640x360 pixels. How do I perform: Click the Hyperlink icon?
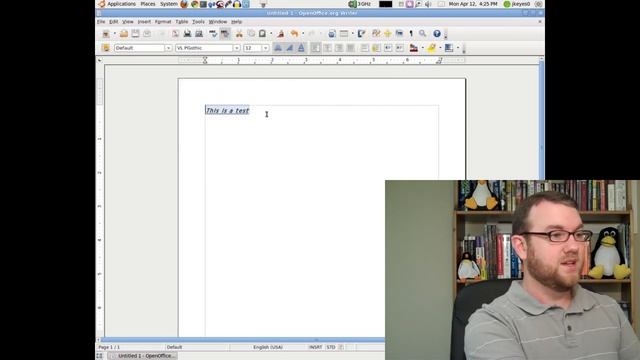[x=332, y=34]
